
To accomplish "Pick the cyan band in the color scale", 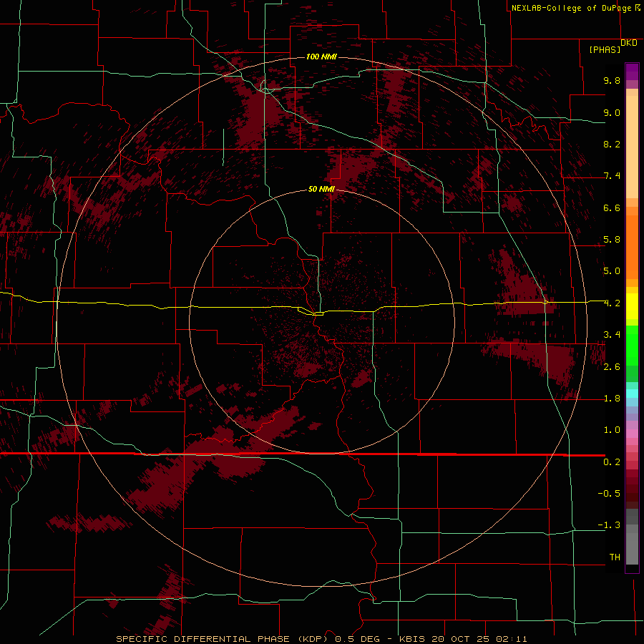I will tap(632, 394).
